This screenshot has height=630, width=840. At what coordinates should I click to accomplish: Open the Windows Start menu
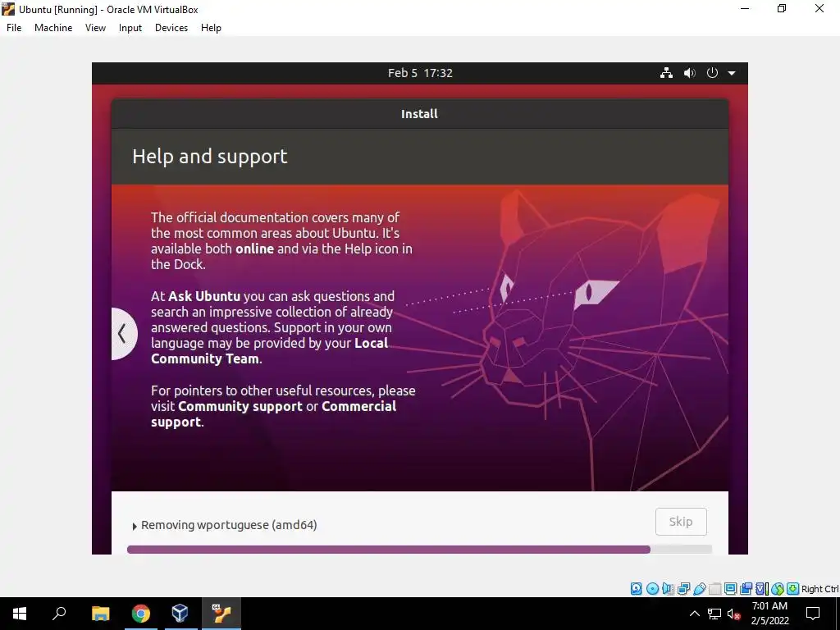tap(20, 614)
